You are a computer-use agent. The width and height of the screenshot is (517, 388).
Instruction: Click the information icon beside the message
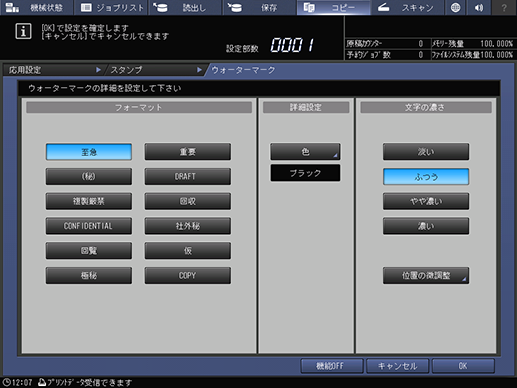tap(23, 31)
